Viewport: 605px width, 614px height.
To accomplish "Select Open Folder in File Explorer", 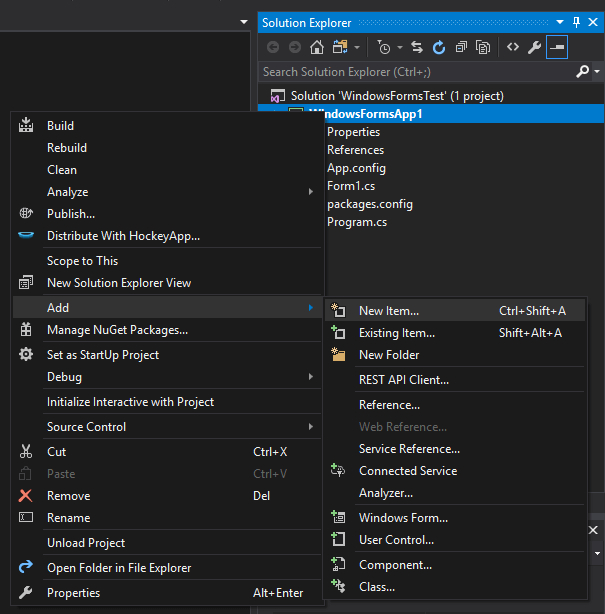I will click(118, 568).
